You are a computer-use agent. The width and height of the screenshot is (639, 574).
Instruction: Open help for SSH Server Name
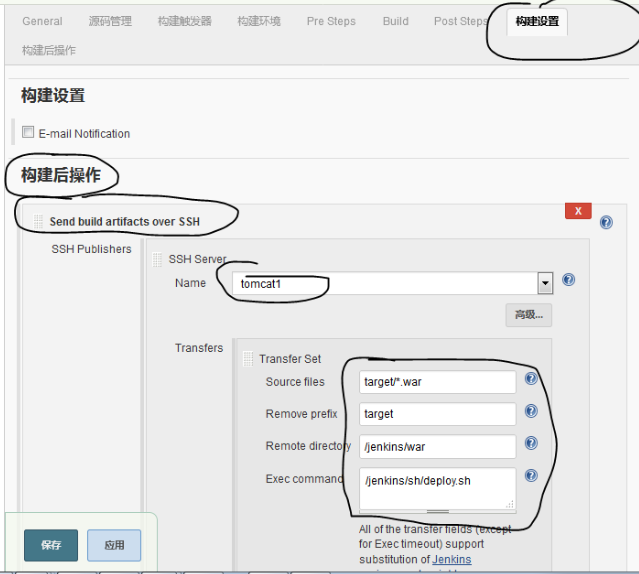pyautogui.click(x=568, y=280)
